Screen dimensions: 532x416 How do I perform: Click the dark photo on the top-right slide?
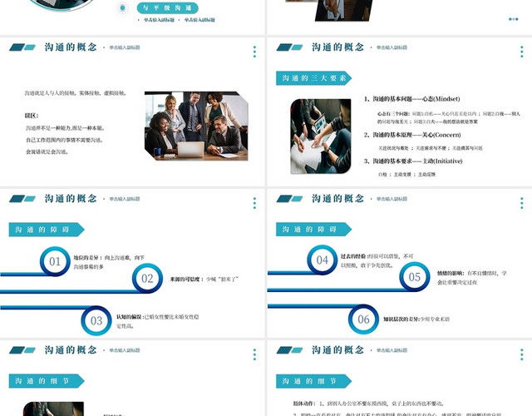tap(343, 10)
